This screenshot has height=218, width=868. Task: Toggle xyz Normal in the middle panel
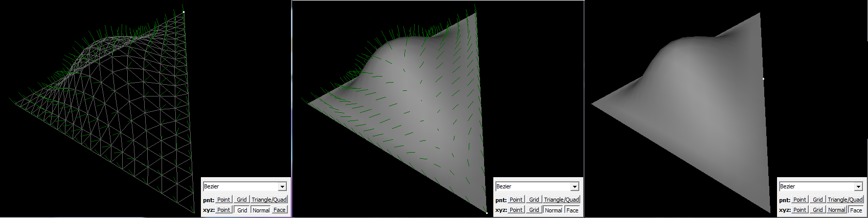point(553,210)
